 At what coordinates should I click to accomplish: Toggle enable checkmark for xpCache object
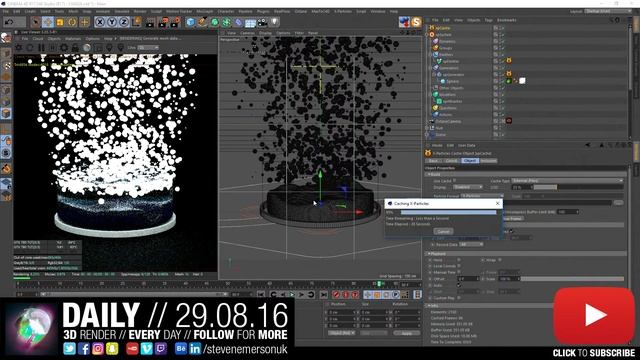click(503, 28)
